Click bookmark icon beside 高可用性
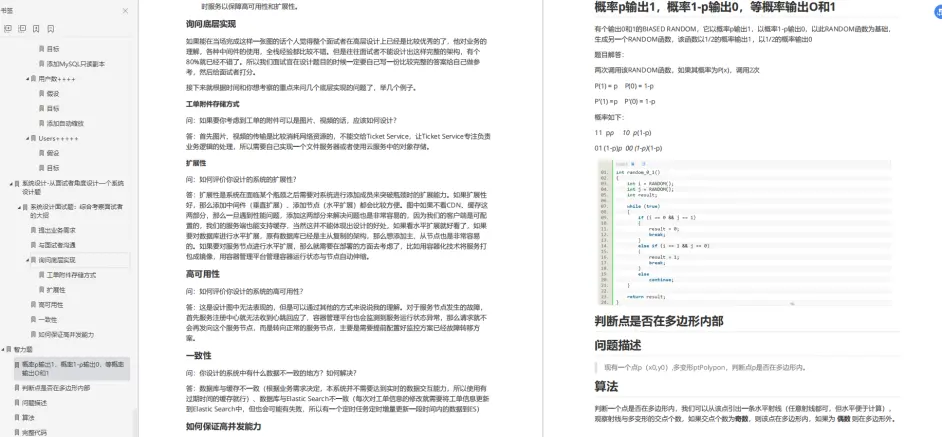This screenshot has height=437, width=942. pos(33,305)
